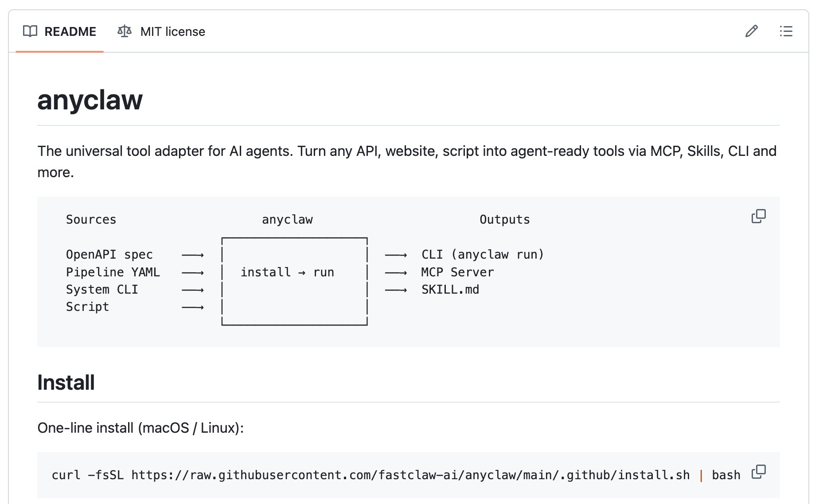Open the MIT license tab
Viewport: 819px width, 504px height.
click(x=172, y=31)
